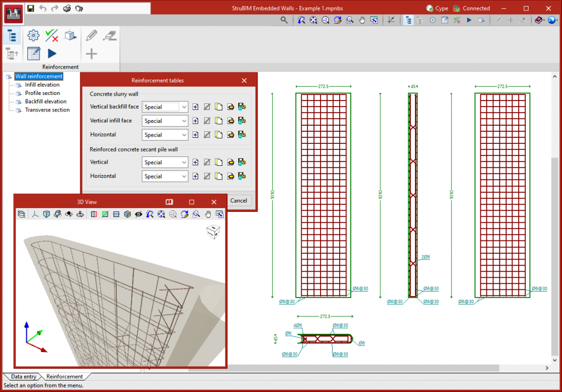Click the blue play/analyse arrow in Reinforcement ribbon
Viewport: 562px width, 392px height.
pos(52,53)
